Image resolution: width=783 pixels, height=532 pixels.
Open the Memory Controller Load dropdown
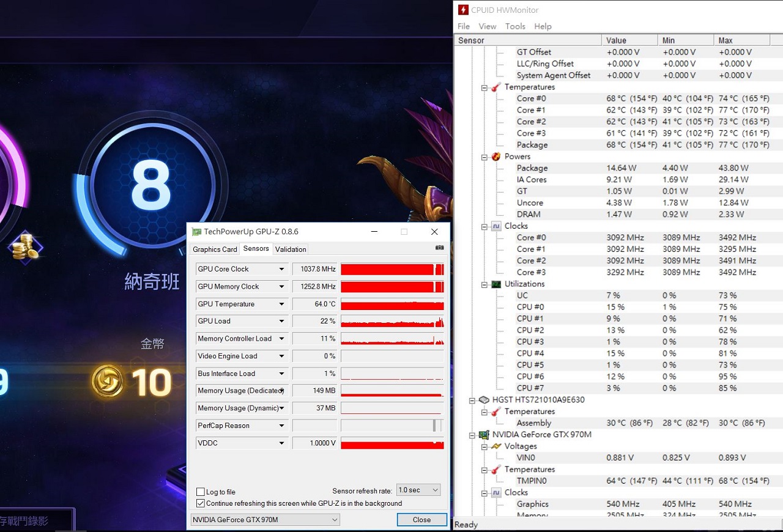pyautogui.click(x=282, y=339)
